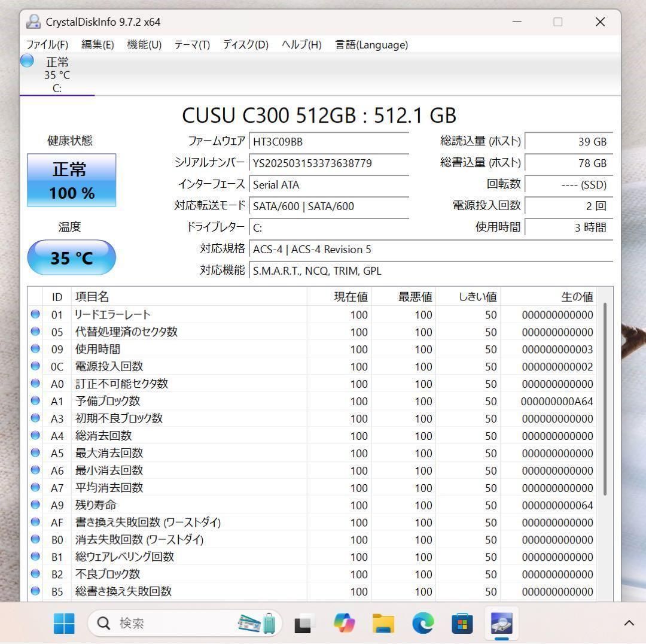Launch Microsoft Edge from the taskbar
Viewport: 646px width, 644px height.
[x=422, y=624]
